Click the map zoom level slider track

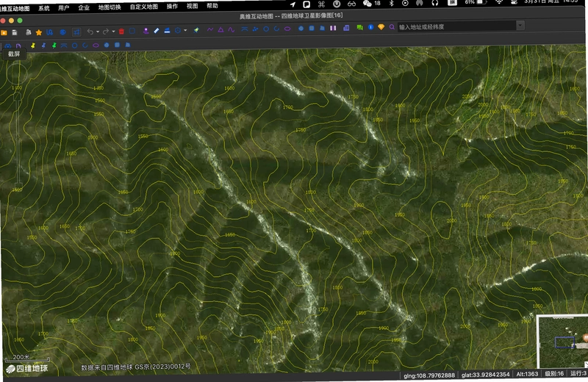coord(17,140)
